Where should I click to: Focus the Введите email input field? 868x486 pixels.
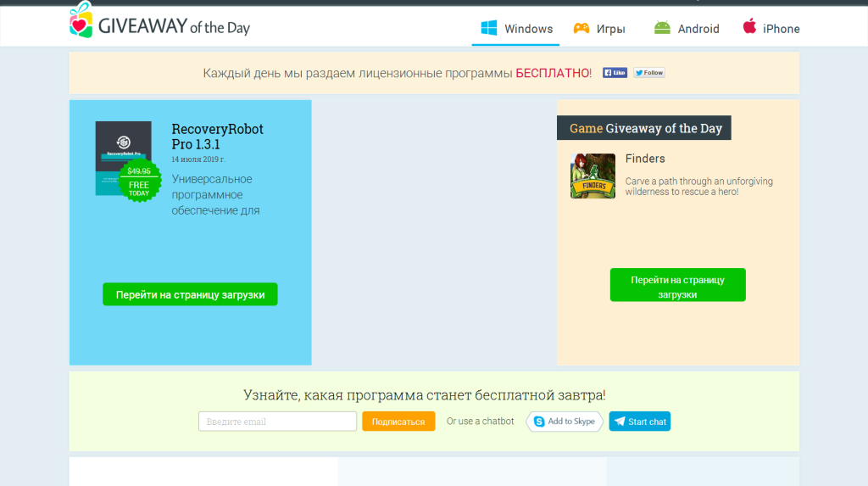277,422
